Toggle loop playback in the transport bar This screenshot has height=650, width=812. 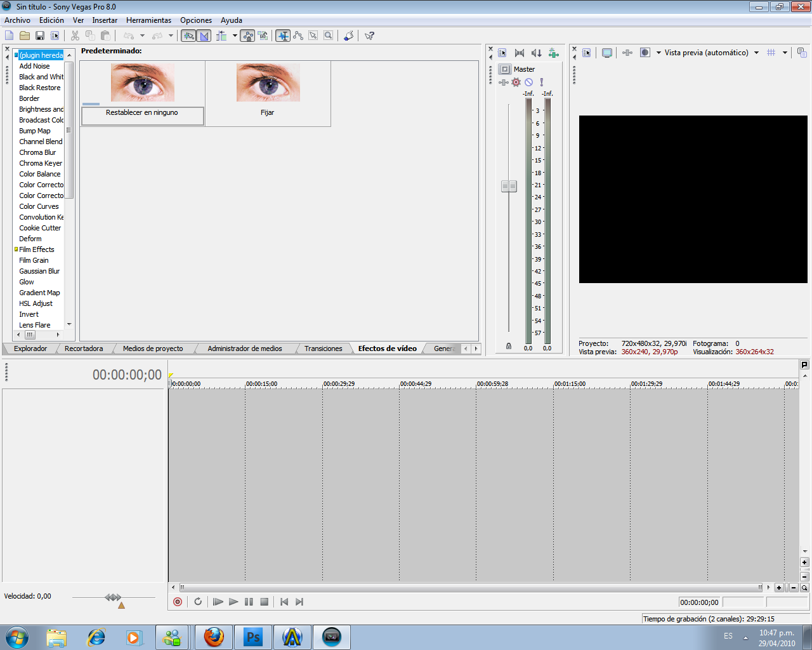point(198,601)
